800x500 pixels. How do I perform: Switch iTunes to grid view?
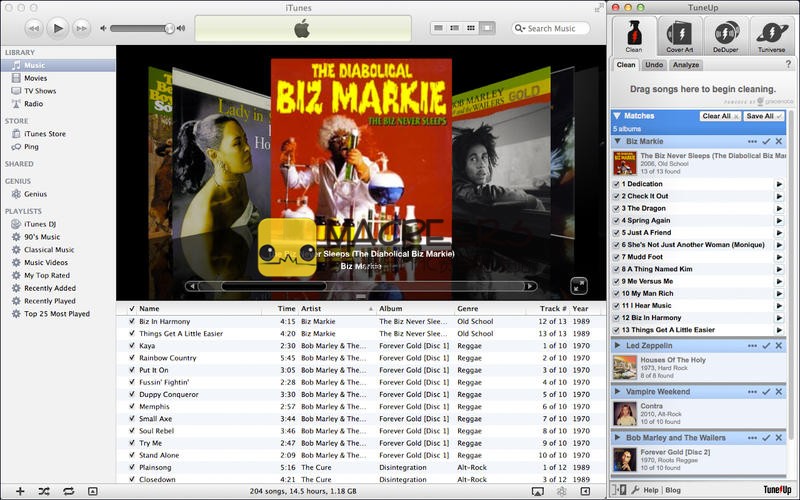click(471, 28)
